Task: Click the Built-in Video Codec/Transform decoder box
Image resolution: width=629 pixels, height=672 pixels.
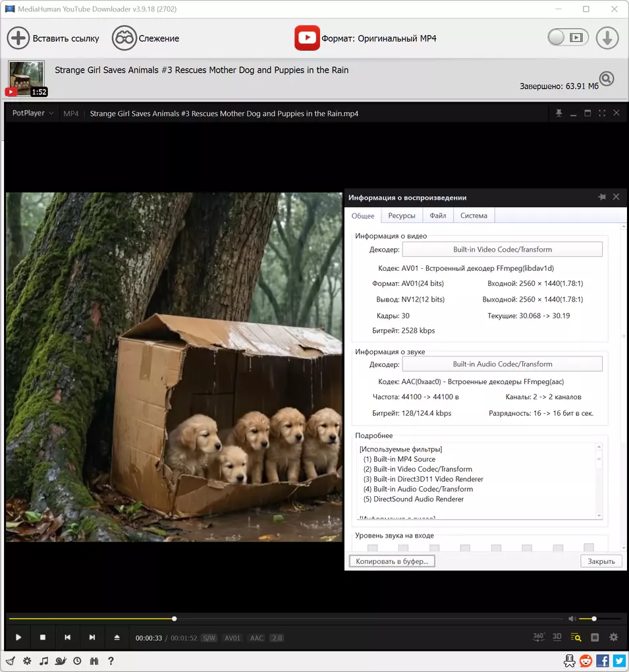Action: (x=502, y=250)
